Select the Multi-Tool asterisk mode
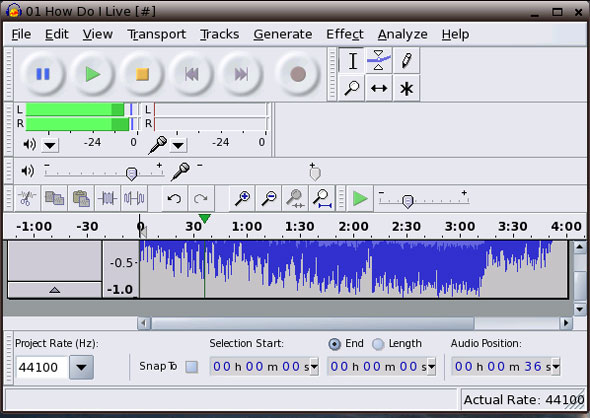590x418 pixels. tap(406, 88)
